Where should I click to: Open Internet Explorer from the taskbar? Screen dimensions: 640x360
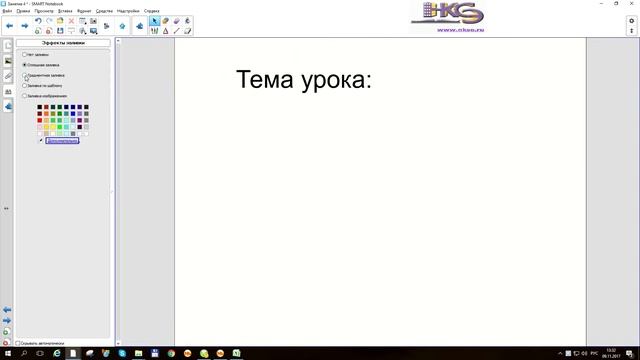[x=57, y=353]
